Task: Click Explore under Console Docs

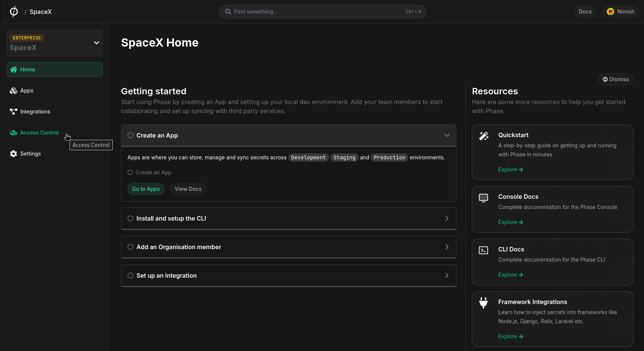Action: click(x=511, y=222)
